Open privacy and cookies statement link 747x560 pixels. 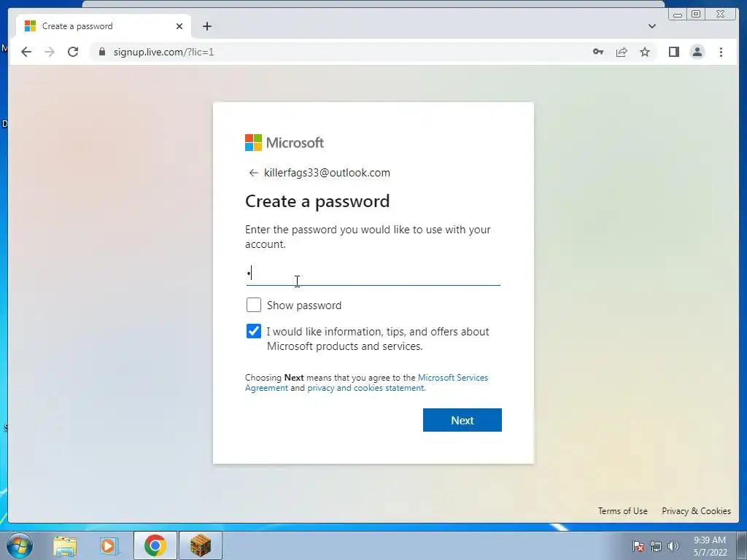tap(365, 388)
